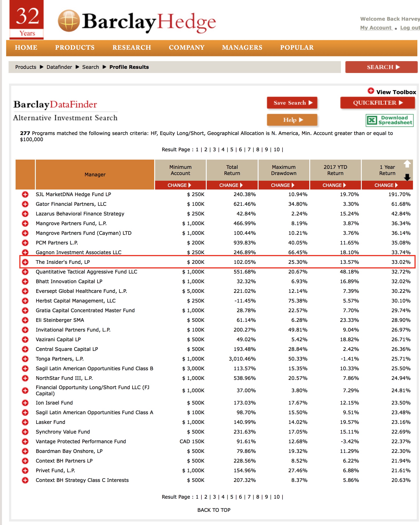Viewport: 420px width, 525px height.
Task: Click plus icon beside Tonga Partners, L.P.
Action: point(25,359)
